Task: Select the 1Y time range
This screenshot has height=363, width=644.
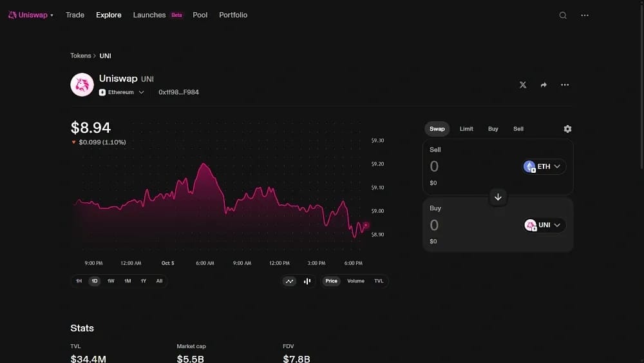Action: click(x=144, y=281)
